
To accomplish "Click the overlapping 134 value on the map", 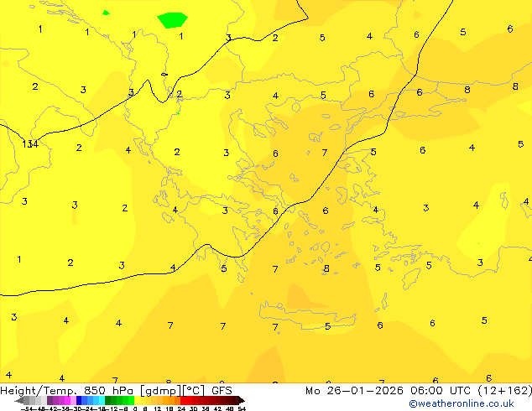I will click(x=30, y=144).
